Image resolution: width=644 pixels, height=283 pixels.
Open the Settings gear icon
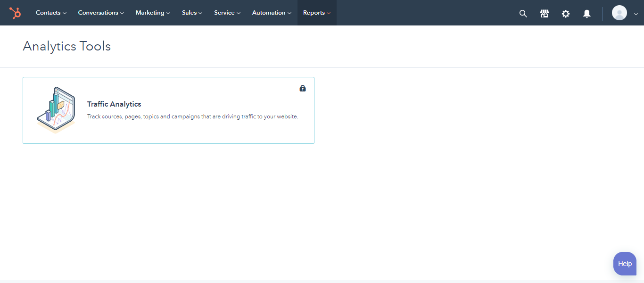click(x=565, y=13)
